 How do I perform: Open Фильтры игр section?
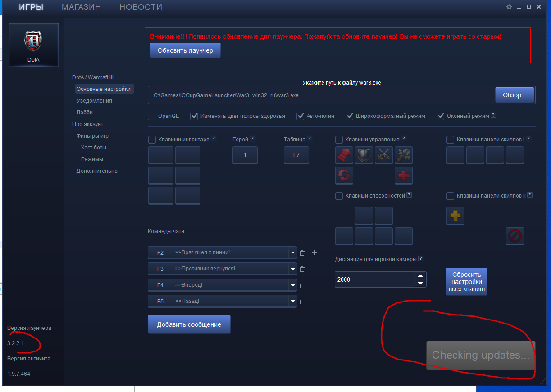[x=92, y=136]
